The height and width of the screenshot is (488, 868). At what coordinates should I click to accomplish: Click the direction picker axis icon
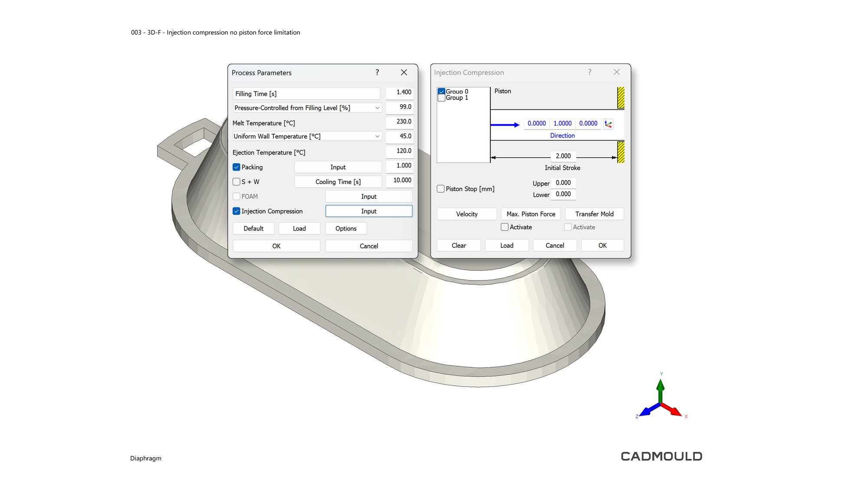(608, 124)
